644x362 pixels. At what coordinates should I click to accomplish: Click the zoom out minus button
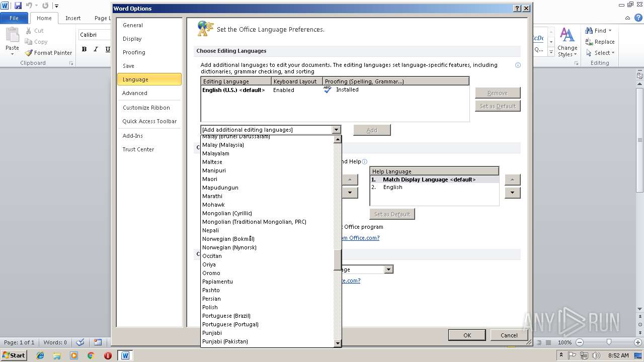580,342
